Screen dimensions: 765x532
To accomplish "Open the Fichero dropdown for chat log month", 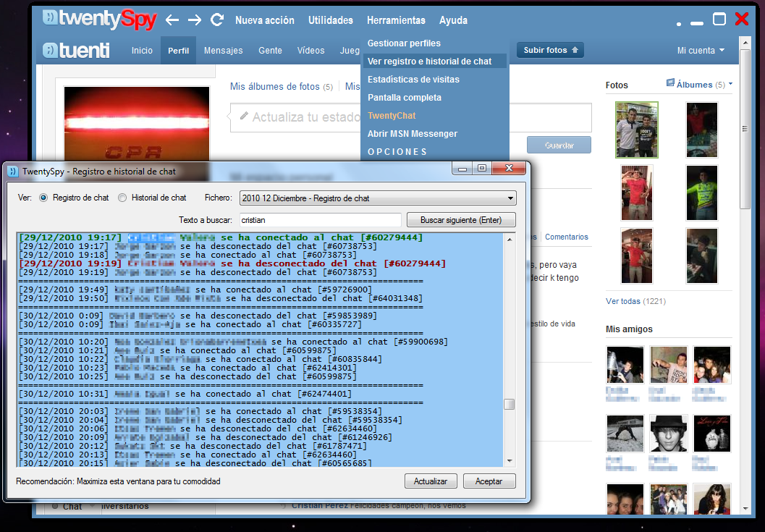I will pyautogui.click(x=378, y=198).
